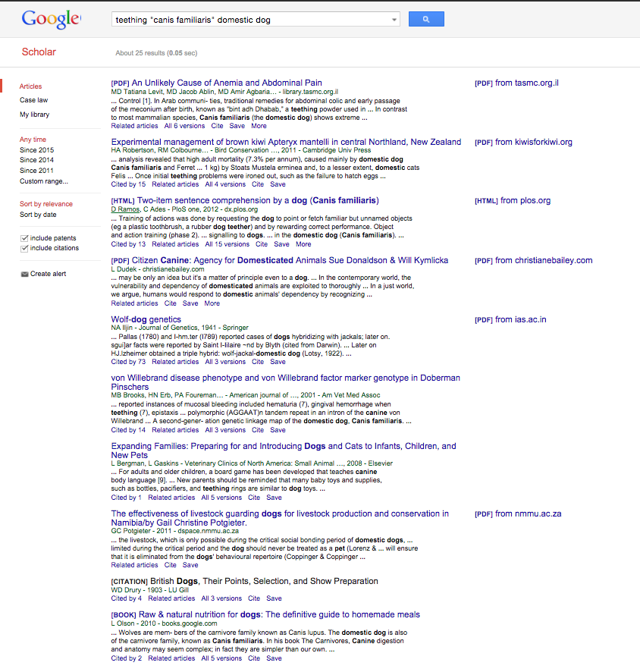Click Cited by 73 under Wolf-dog genetics
This screenshot has width=640, height=672.
point(128,362)
